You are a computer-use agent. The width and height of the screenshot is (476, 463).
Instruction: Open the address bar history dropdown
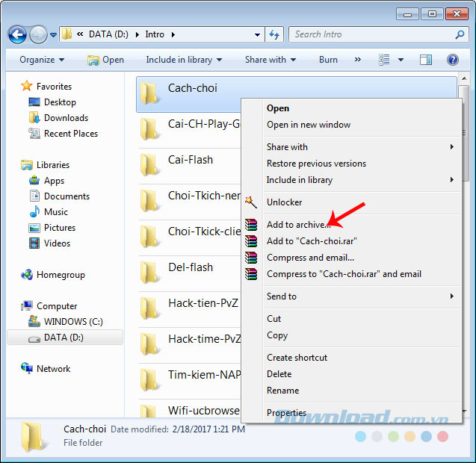[x=257, y=35]
